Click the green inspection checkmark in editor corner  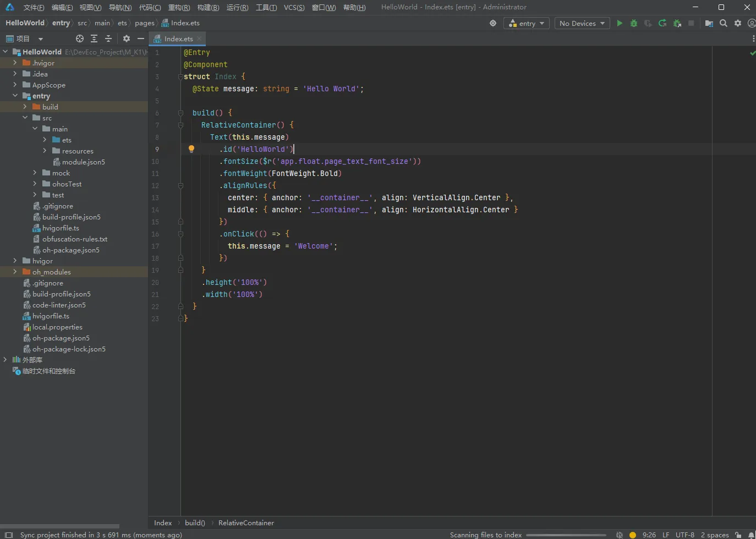752,53
